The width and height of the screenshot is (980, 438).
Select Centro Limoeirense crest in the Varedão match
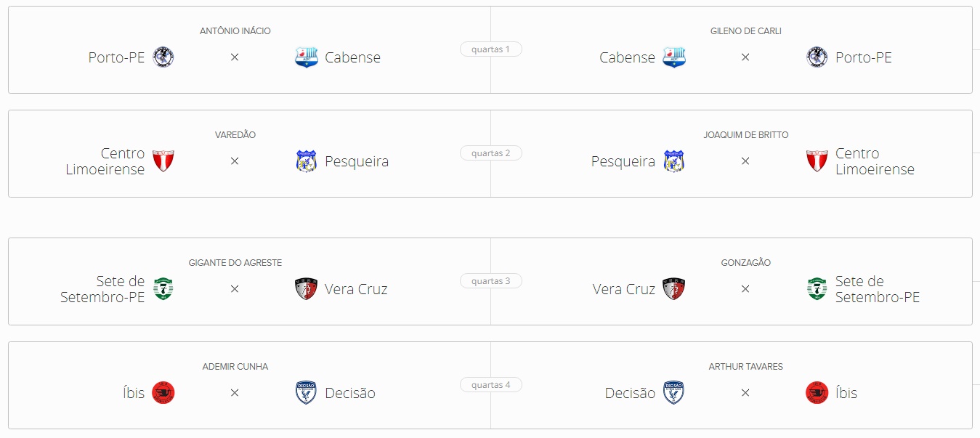click(x=163, y=161)
